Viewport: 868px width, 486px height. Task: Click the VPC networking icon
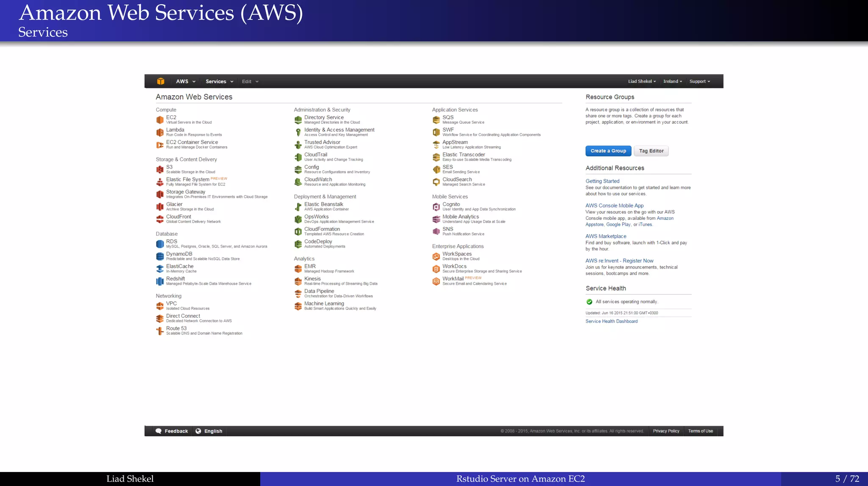160,306
